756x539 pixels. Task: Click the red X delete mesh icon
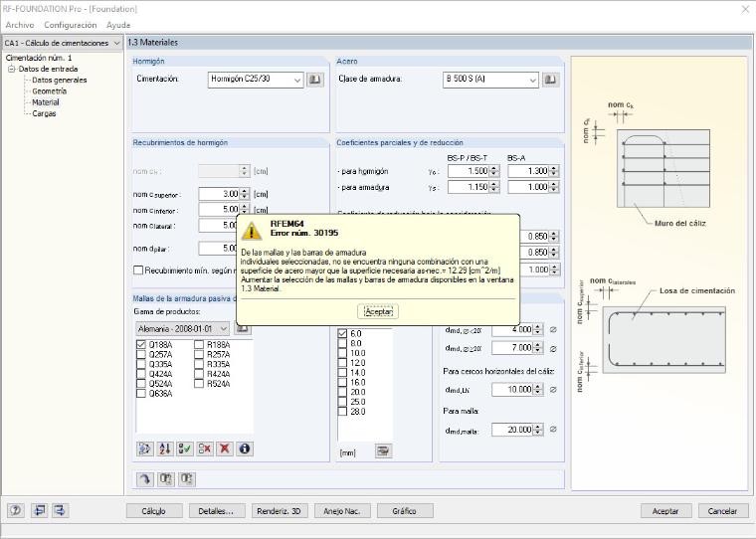(224, 449)
